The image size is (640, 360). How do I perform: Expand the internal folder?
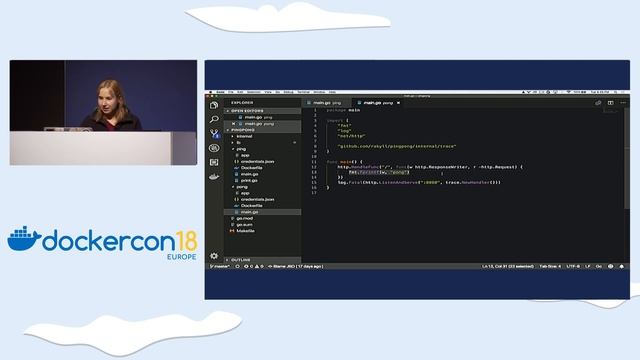(262, 136)
